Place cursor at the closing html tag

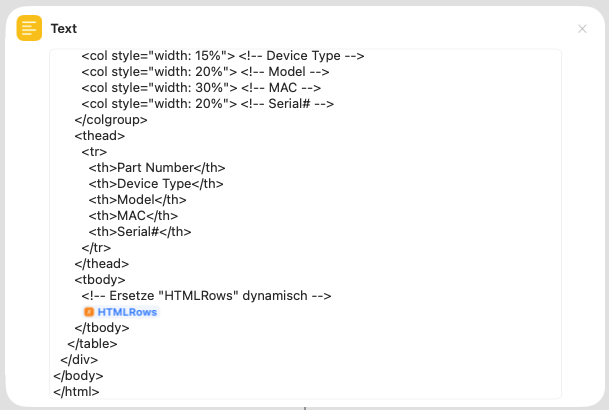pos(76,392)
